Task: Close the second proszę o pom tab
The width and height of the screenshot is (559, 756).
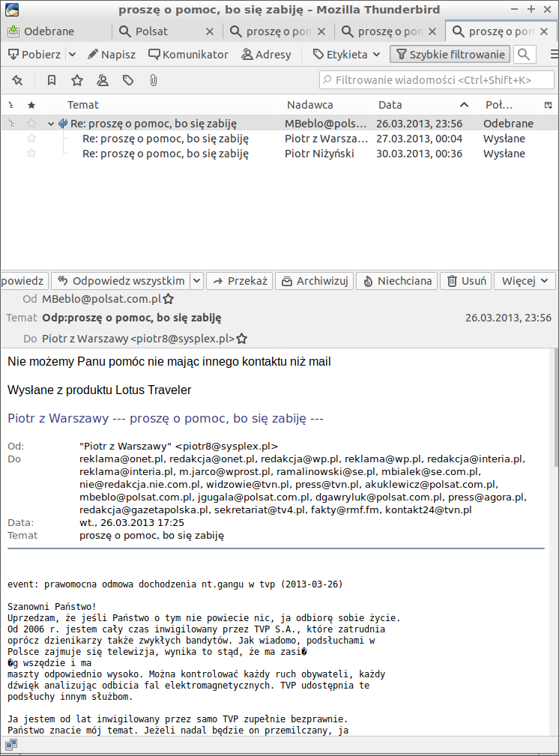Action: (432, 31)
